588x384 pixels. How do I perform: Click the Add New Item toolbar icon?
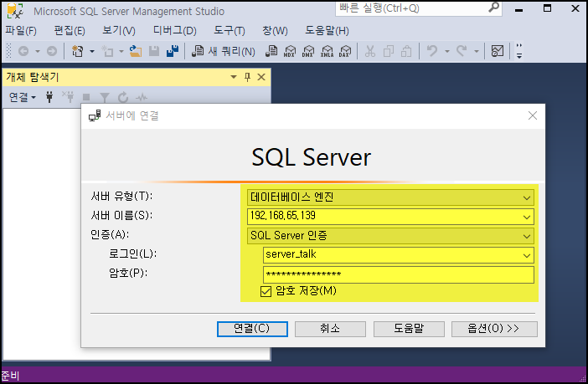(107, 51)
